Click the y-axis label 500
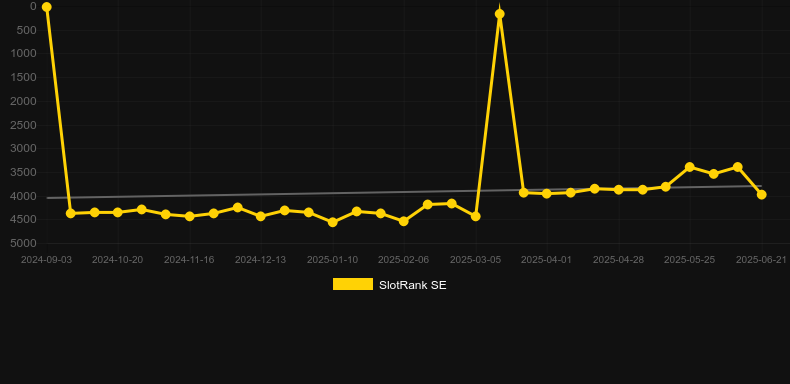The image size is (790, 384). pos(28,30)
